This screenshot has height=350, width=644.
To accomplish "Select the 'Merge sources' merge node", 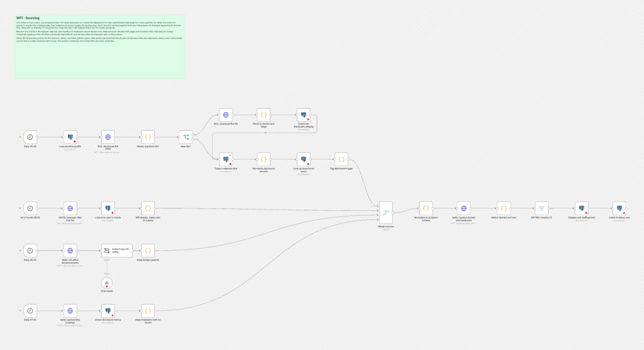I will (386, 213).
